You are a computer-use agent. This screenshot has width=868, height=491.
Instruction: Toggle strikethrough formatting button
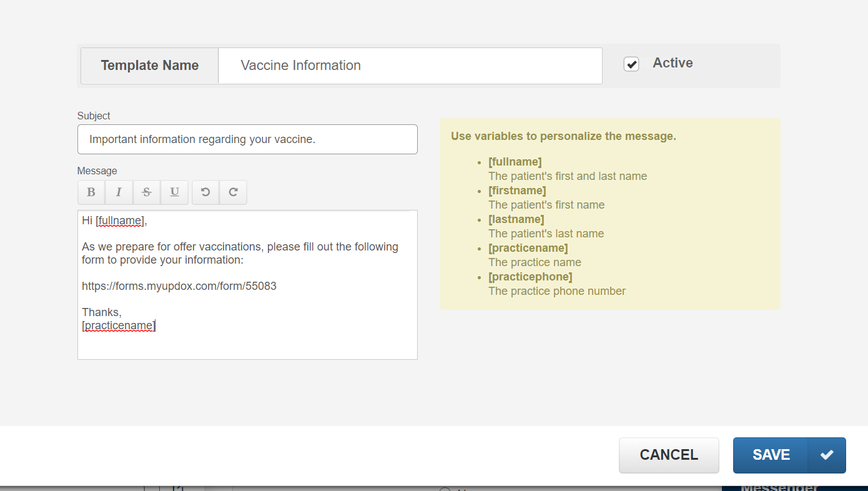click(147, 192)
